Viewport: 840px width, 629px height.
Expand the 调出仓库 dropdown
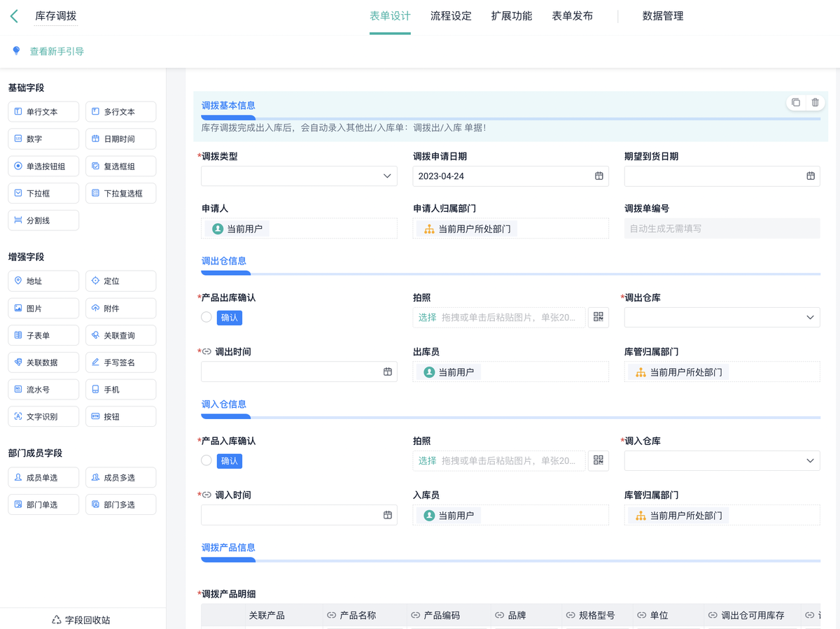click(722, 318)
